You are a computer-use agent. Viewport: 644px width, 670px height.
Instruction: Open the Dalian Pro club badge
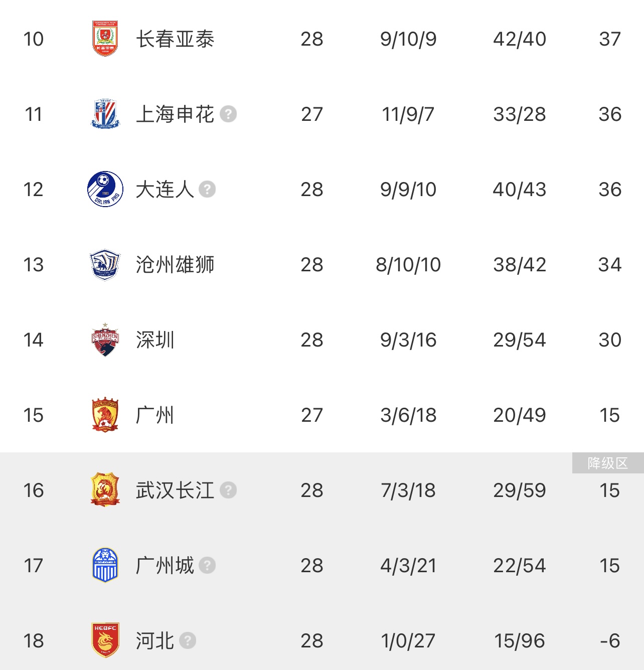[x=105, y=189]
